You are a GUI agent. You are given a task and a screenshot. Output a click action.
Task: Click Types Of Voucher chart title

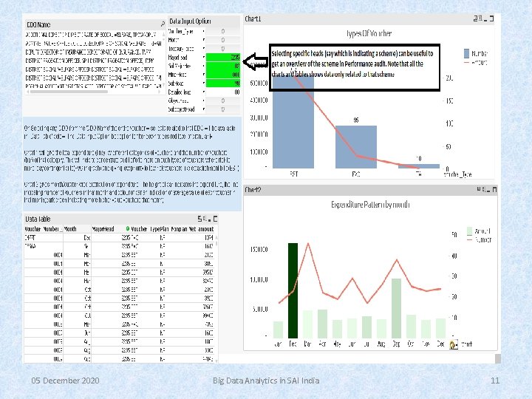(369, 33)
